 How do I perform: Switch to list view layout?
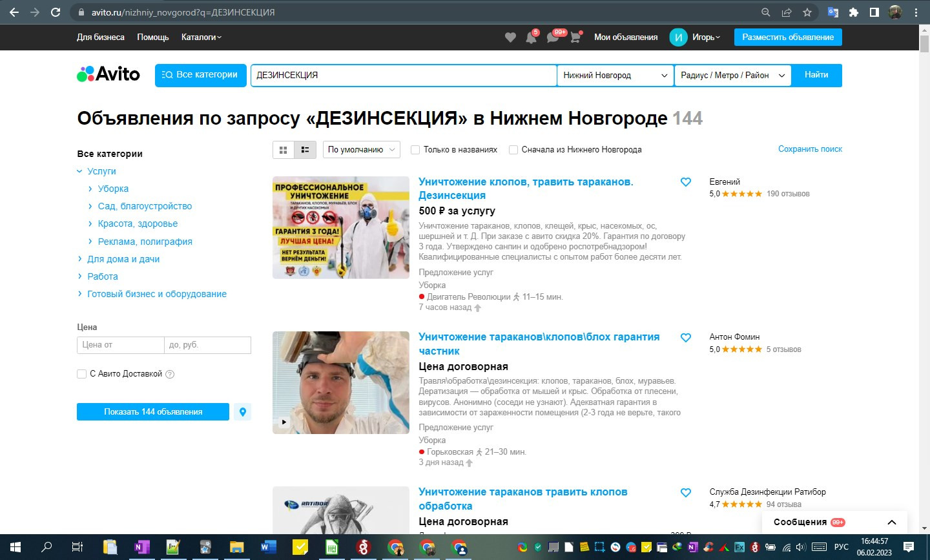pos(305,150)
